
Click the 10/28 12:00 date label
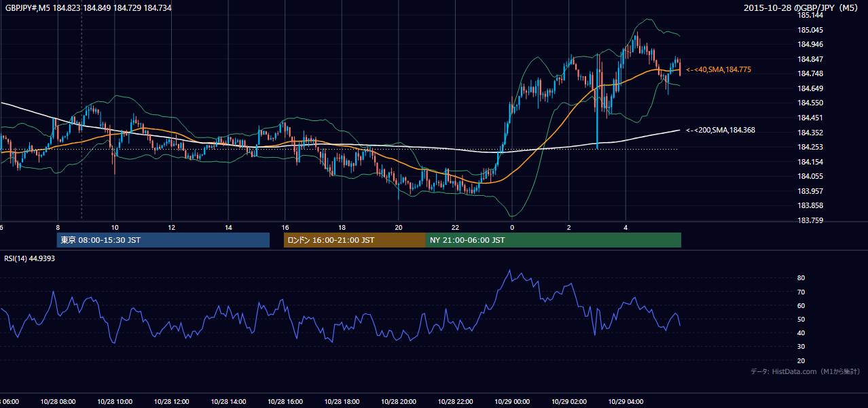171,401
